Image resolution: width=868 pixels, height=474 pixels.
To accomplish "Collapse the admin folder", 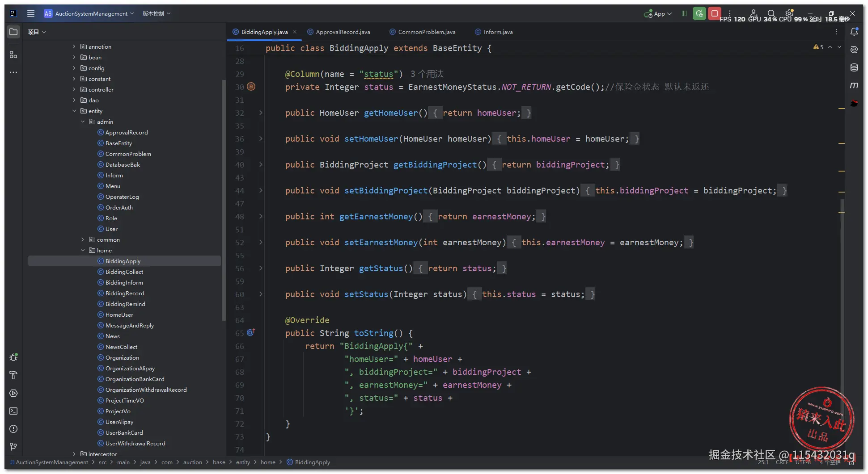I will click(x=83, y=122).
